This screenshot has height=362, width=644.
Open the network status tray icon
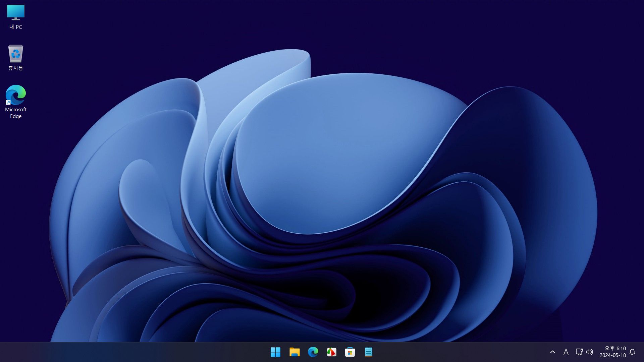click(x=579, y=352)
